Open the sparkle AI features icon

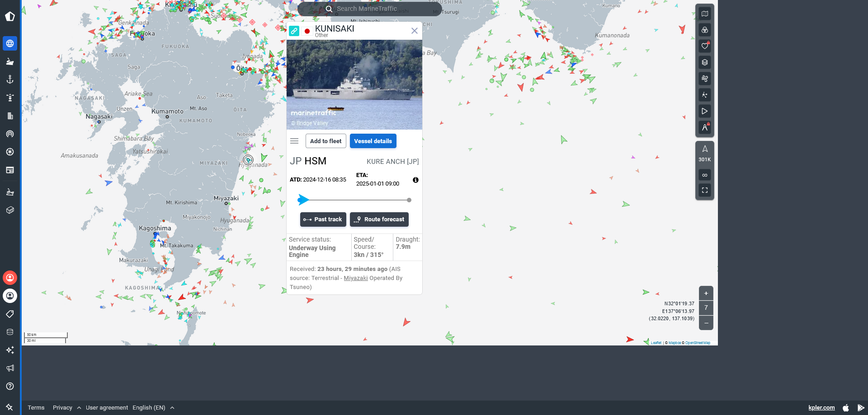coord(10,350)
